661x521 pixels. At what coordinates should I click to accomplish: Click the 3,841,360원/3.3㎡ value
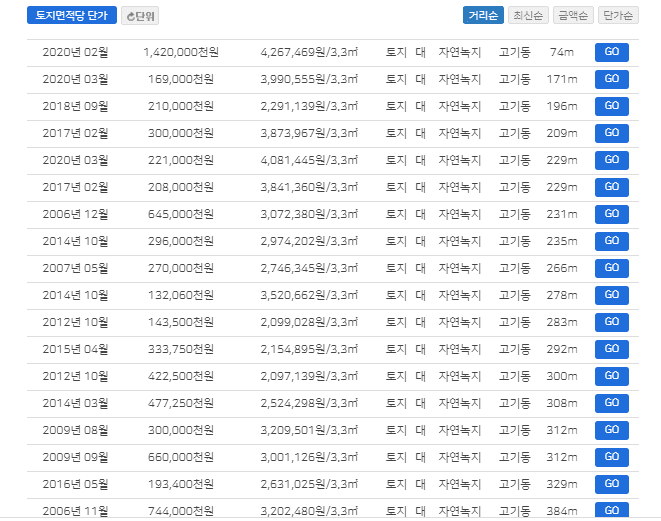309,187
